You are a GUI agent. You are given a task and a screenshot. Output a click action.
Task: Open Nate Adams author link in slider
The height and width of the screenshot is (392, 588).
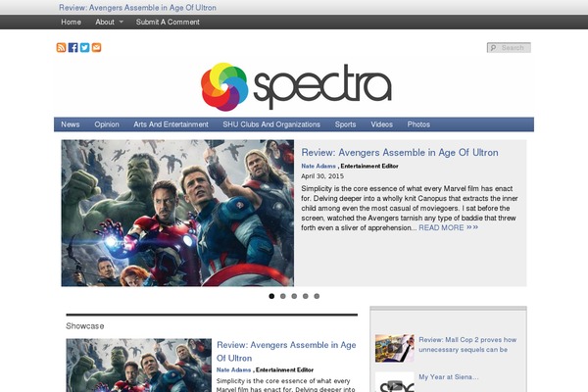[318, 167]
